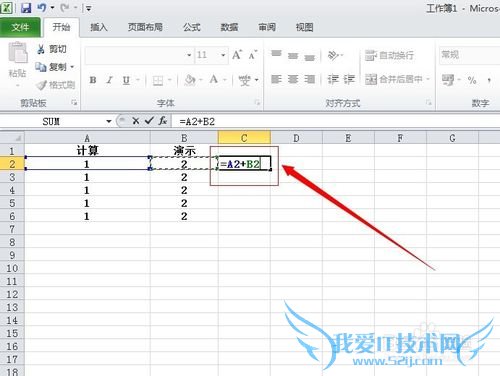Image resolution: width=500 pixels, height=376 pixels.
Task: Switch to the 审阅 (Review) tab
Action: [267, 27]
